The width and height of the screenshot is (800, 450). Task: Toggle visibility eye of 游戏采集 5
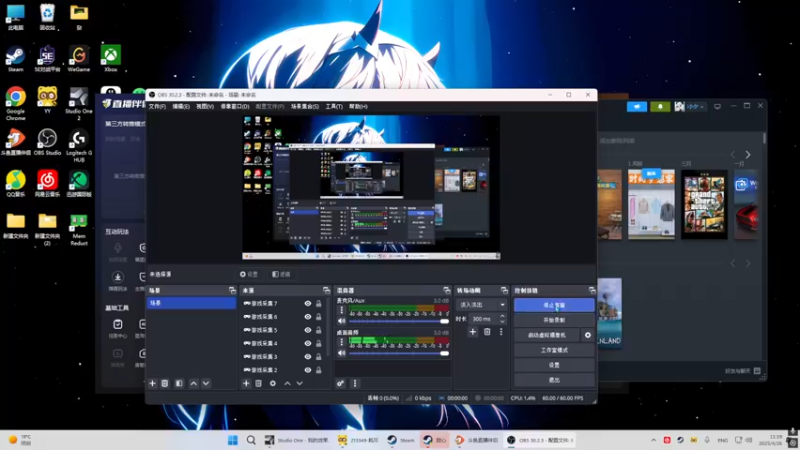point(308,330)
